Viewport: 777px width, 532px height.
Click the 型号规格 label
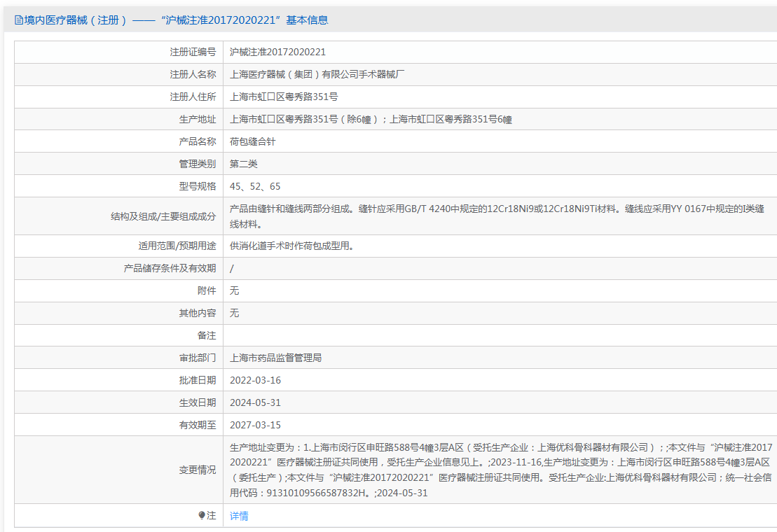click(x=198, y=187)
